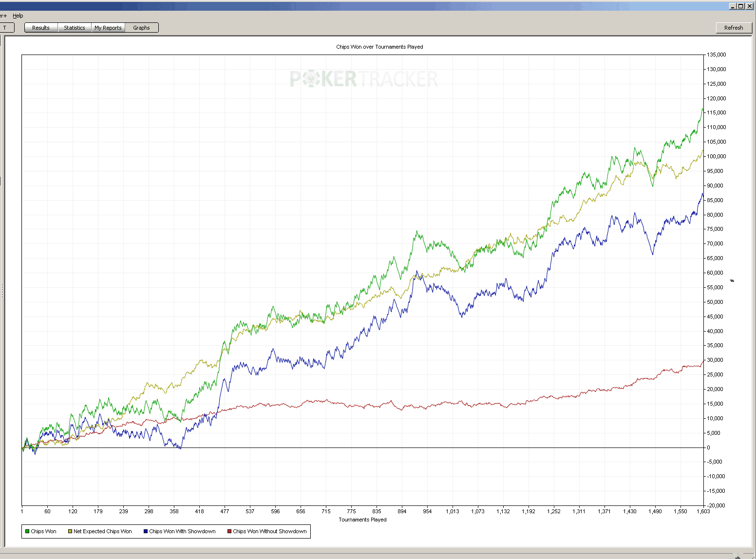Click the '135,000' y-axis value
756x559 pixels.
click(x=717, y=55)
